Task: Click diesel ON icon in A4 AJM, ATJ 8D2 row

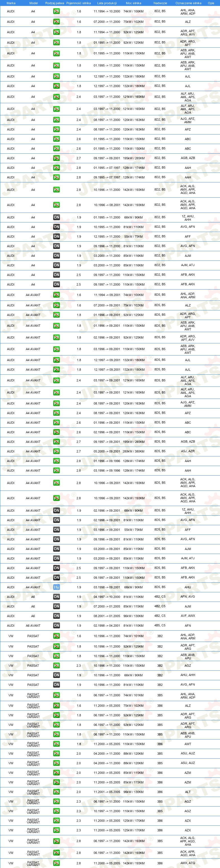Action: (x=56, y=265)
